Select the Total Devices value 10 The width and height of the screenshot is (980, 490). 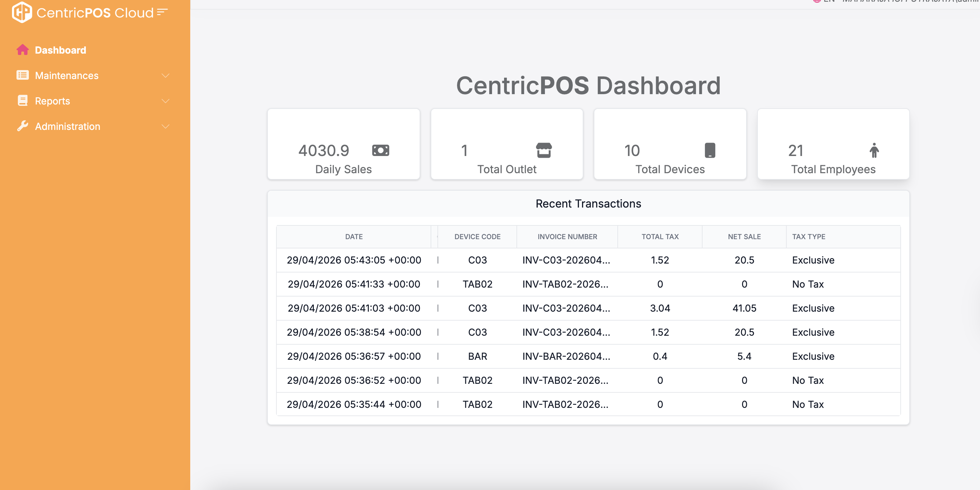pos(632,151)
